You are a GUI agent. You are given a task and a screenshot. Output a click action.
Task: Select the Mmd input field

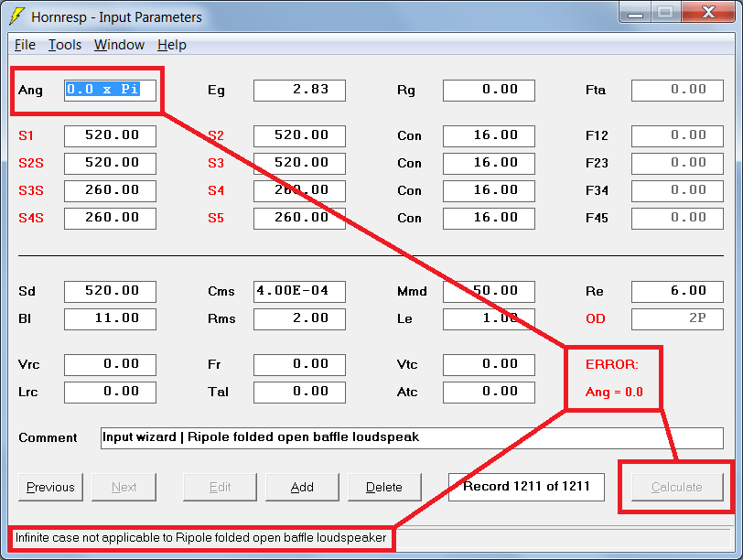point(489,291)
